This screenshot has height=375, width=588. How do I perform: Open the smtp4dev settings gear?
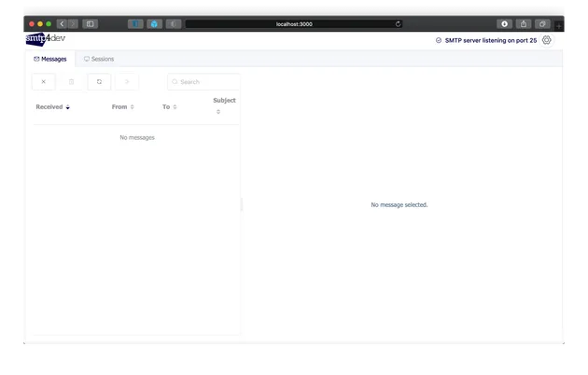[x=546, y=40]
